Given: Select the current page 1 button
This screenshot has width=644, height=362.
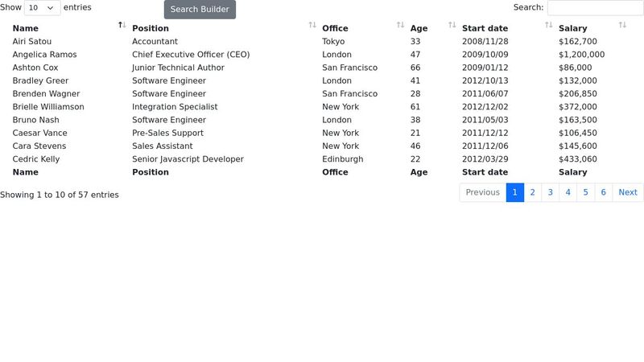Looking at the screenshot, I should (515, 192).
